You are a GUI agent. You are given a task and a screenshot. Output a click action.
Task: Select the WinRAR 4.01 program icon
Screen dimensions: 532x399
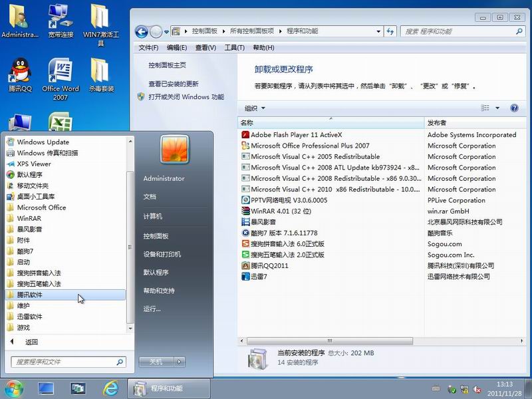[245, 211]
